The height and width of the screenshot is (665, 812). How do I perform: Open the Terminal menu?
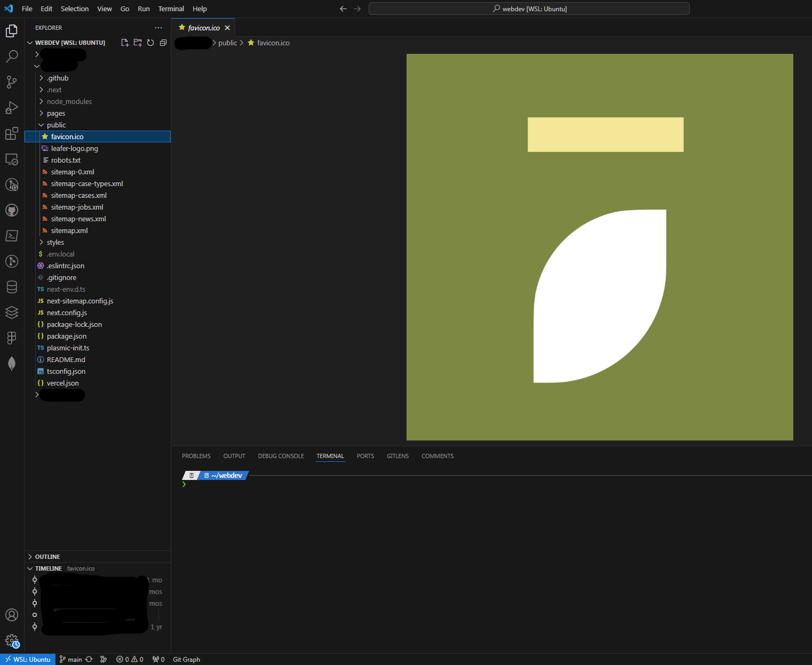[171, 9]
